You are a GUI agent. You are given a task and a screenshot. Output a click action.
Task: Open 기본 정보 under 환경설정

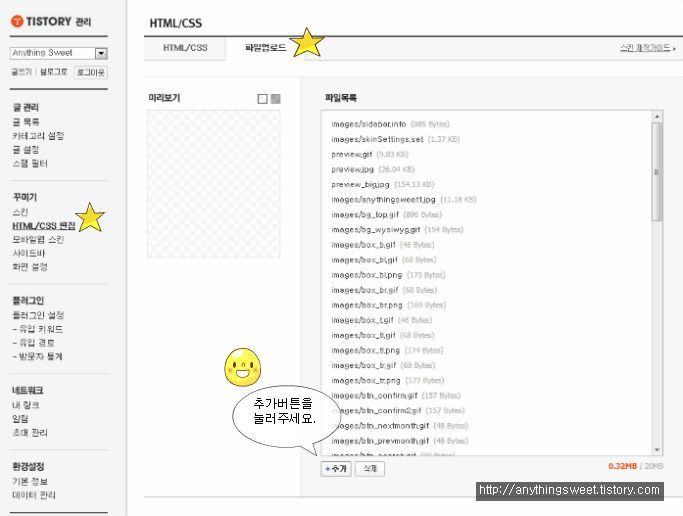point(30,481)
